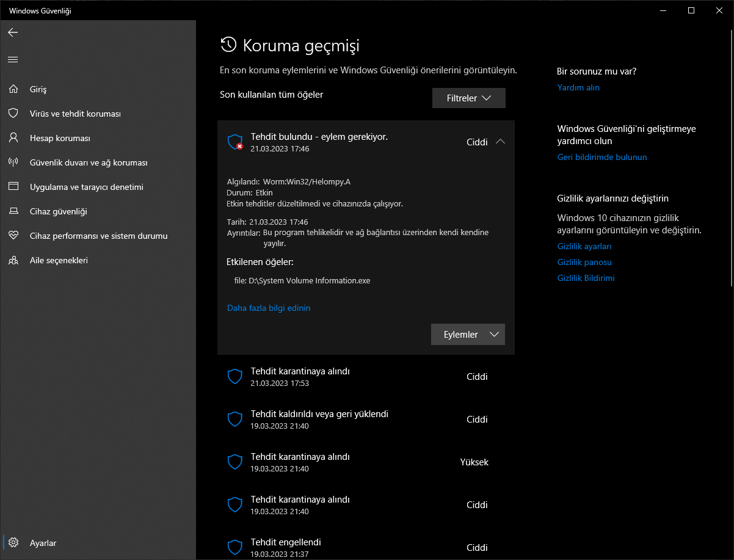Open Hesap koruması page
The height and width of the screenshot is (560, 734).
point(98,138)
